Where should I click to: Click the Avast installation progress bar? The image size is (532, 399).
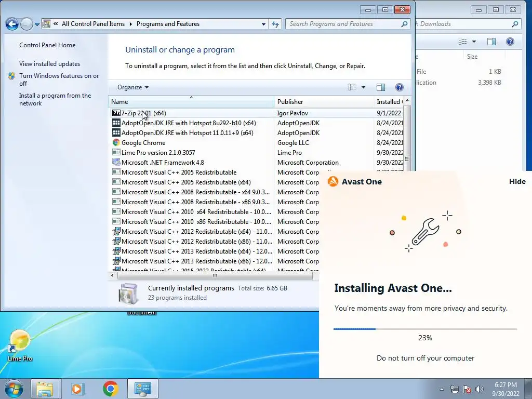pos(425,329)
